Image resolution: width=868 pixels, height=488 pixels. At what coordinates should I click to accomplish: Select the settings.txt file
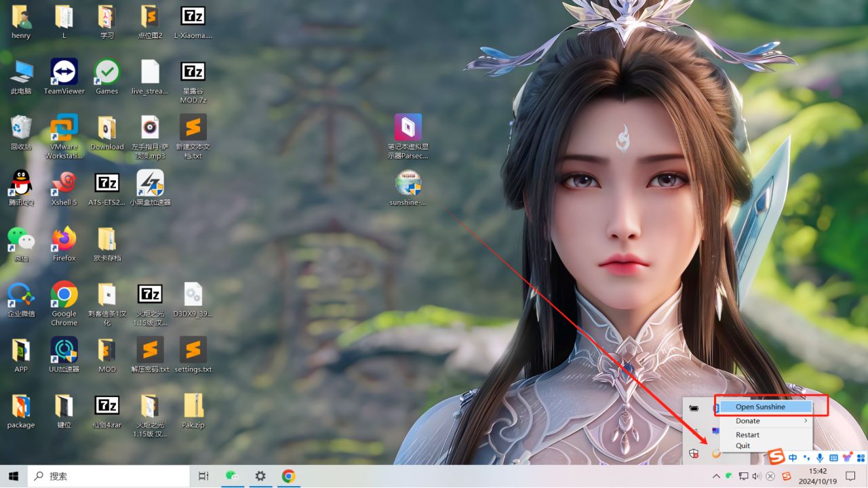coord(193,355)
